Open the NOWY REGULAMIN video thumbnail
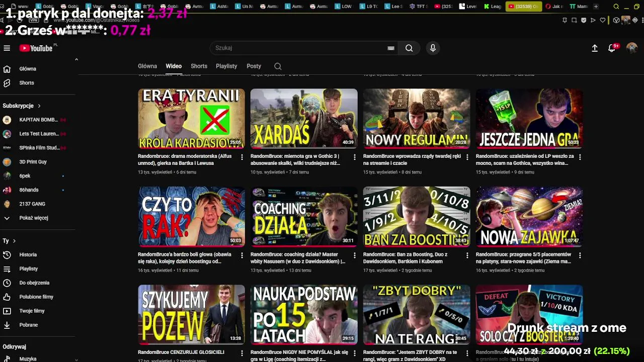This screenshot has width=644, height=362. [417, 119]
